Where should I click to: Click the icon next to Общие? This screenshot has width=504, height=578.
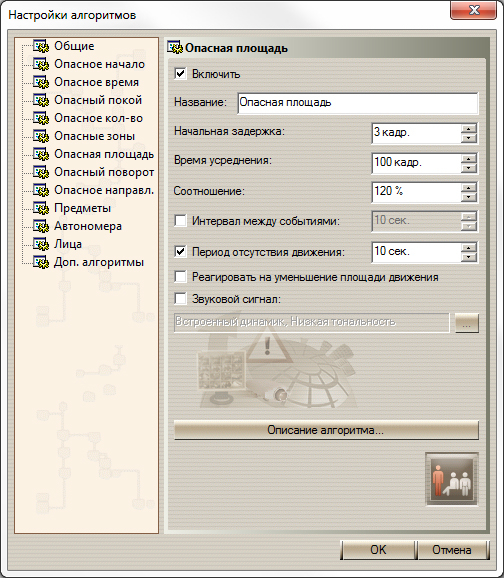pyautogui.click(x=41, y=46)
